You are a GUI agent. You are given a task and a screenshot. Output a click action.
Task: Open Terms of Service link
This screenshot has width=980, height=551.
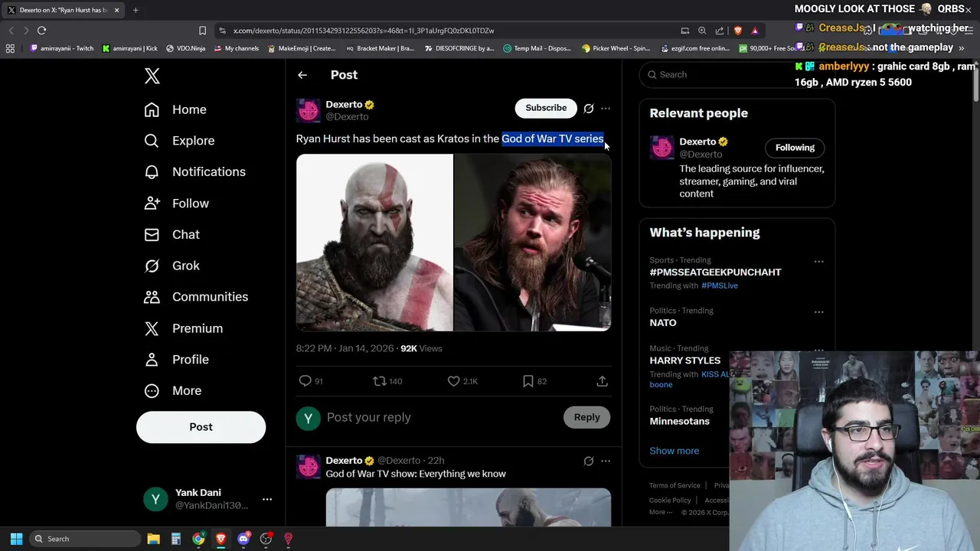tap(675, 485)
